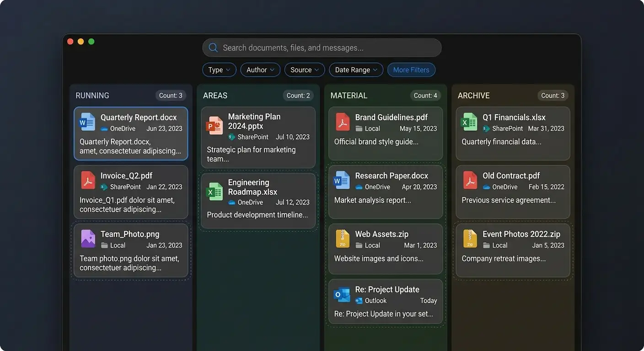Open the Team_Photo.png title

[x=130, y=234]
